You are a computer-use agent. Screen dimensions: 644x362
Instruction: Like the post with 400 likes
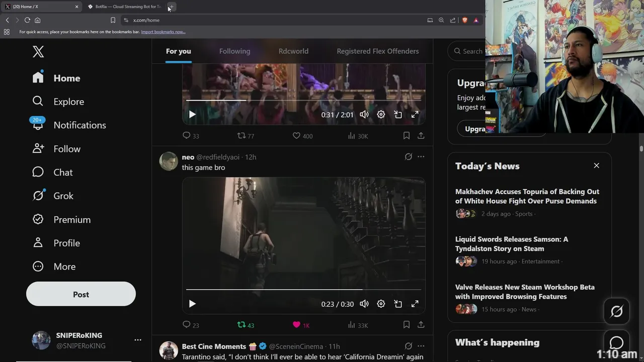click(x=302, y=136)
